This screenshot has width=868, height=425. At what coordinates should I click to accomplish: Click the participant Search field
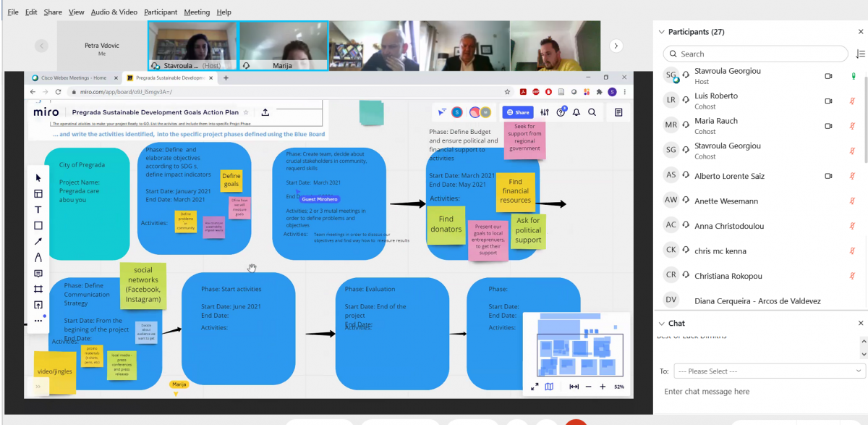[x=756, y=54]
